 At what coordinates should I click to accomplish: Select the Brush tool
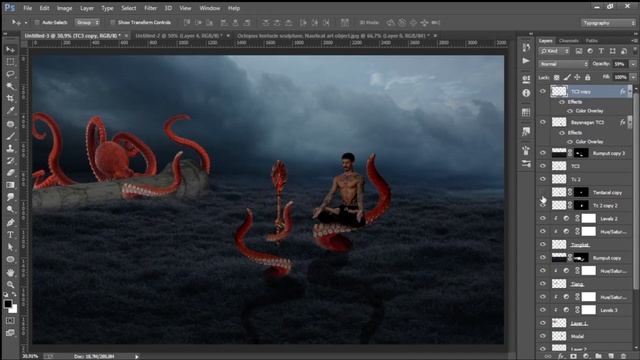point(10,136)
